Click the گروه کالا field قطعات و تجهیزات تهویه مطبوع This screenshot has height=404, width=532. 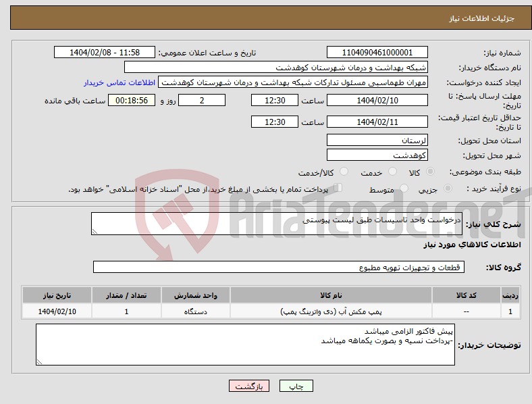click(x=279, y=267)
